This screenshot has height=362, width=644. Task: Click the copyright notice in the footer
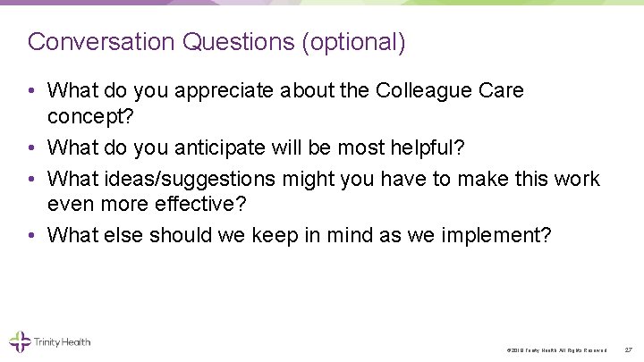pyautogui.click(x=556, y=349)
